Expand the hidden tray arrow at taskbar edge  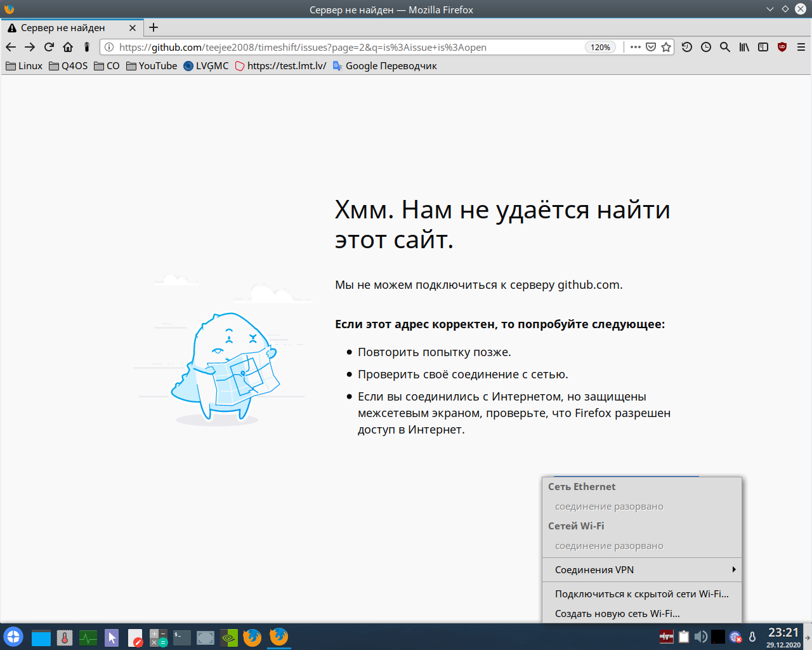[x=808, y=637]
